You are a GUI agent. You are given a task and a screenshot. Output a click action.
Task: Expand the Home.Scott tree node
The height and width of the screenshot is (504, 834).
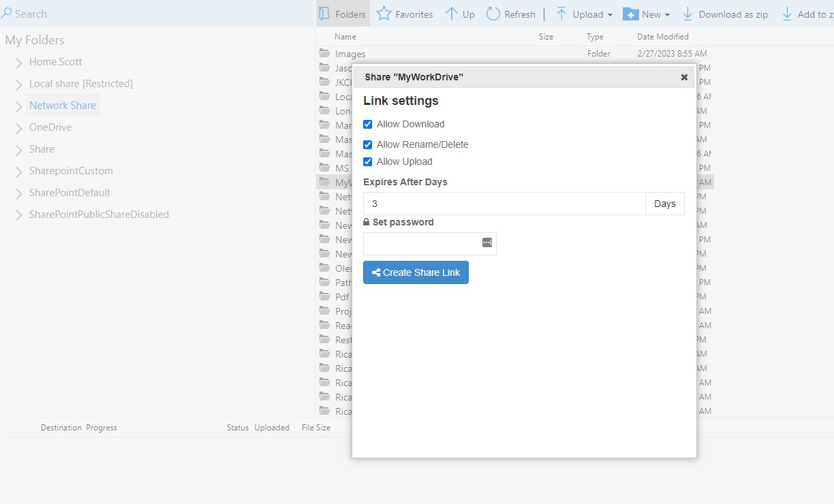pyautogui.click(x=19, y=63)
